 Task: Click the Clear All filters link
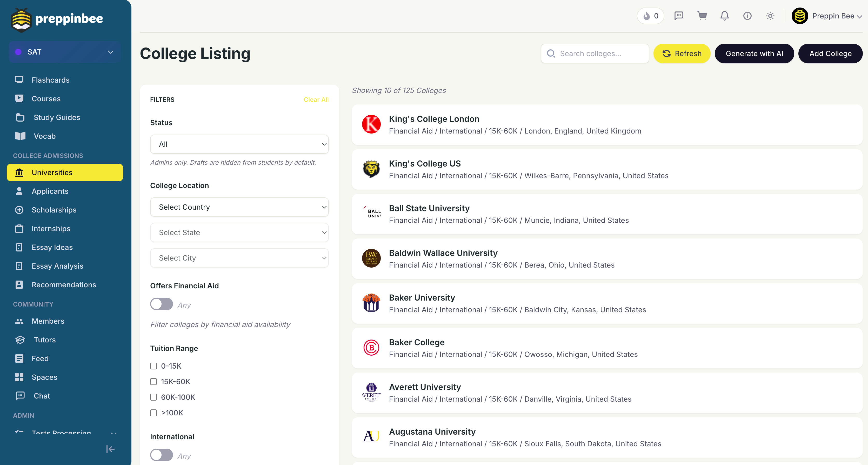(316, 100)
